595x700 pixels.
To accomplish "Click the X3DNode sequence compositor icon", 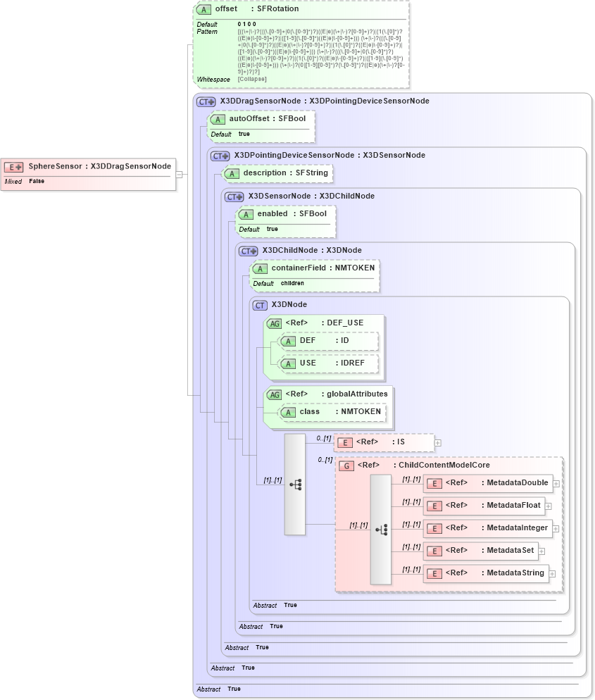I will [295, 485].
